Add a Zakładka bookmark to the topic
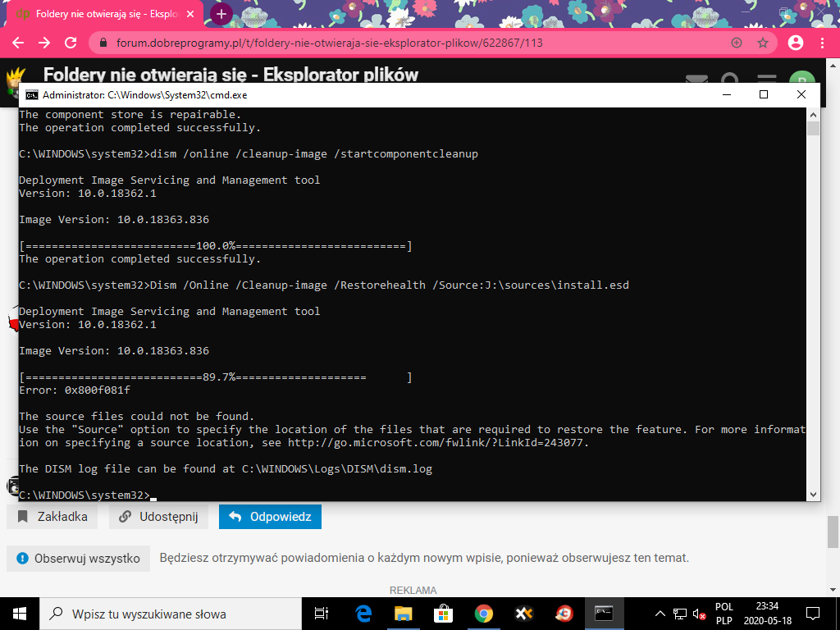840x630 pixels. coord(52,517)
